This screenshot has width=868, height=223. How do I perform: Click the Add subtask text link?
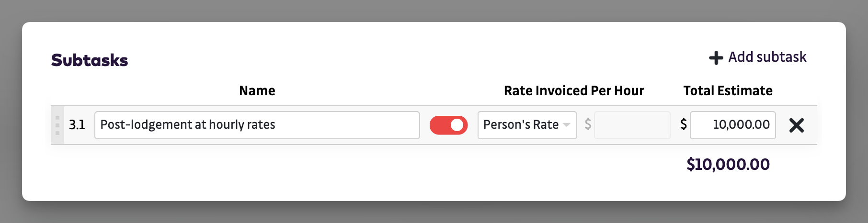[x=767, y=57]
